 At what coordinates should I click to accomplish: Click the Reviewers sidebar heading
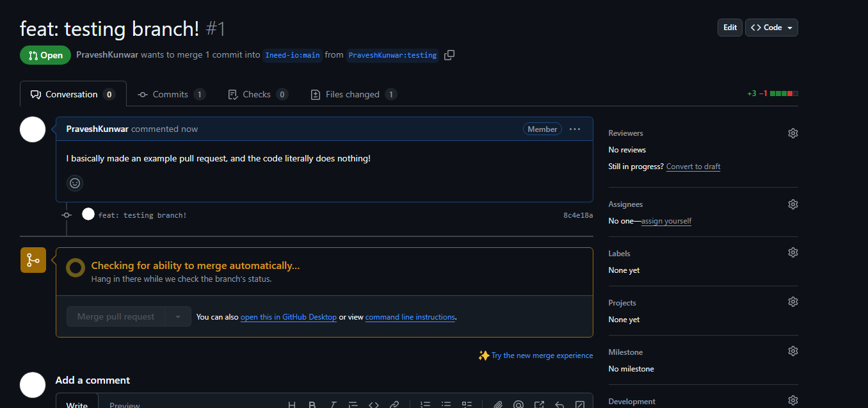[x=625, y=133]
